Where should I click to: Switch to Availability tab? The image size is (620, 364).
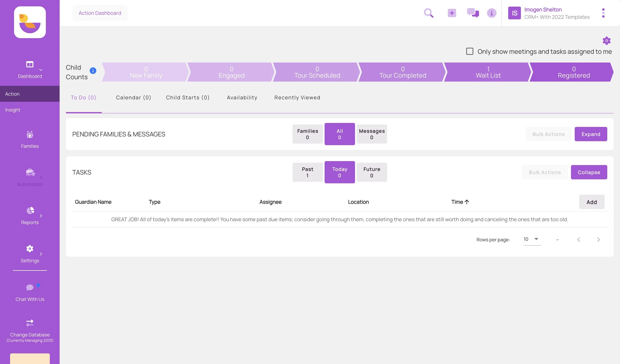pyautogui.click(x=242, y=97)
